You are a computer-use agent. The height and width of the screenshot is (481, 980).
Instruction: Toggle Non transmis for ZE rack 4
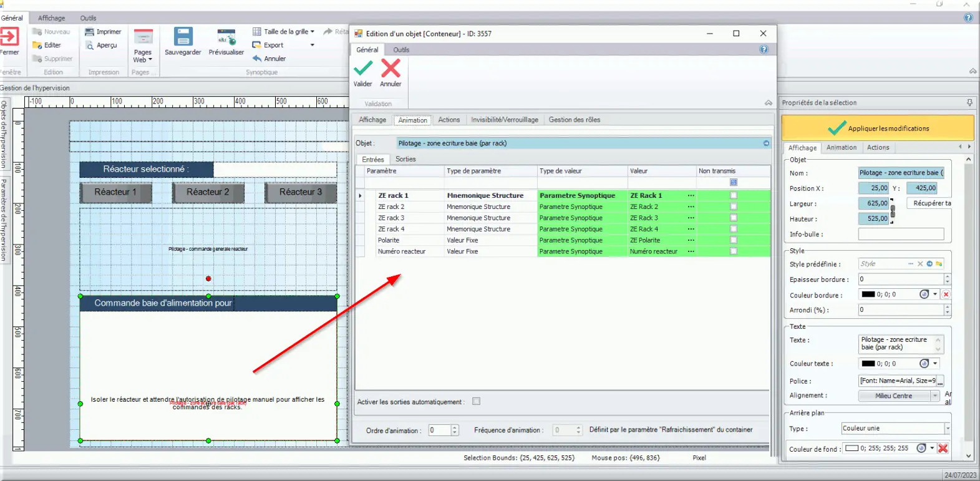tap(734, 230)
